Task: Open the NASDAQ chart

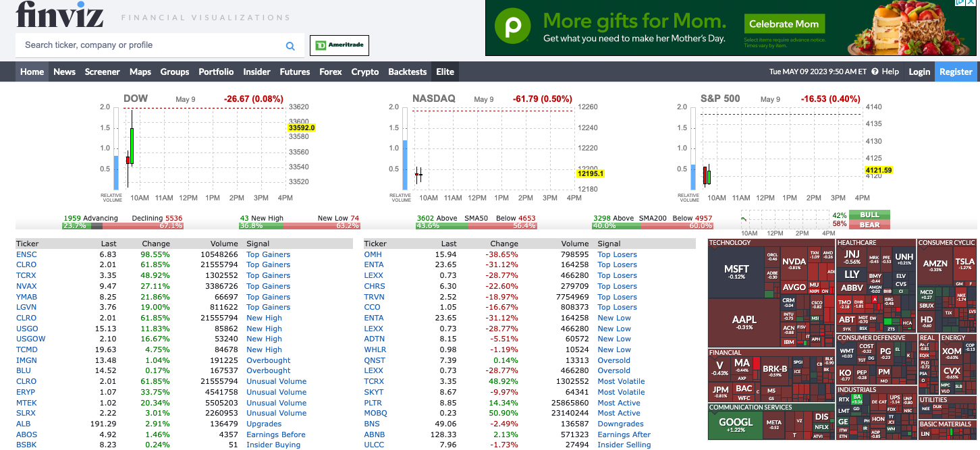Action: (493, 148)
